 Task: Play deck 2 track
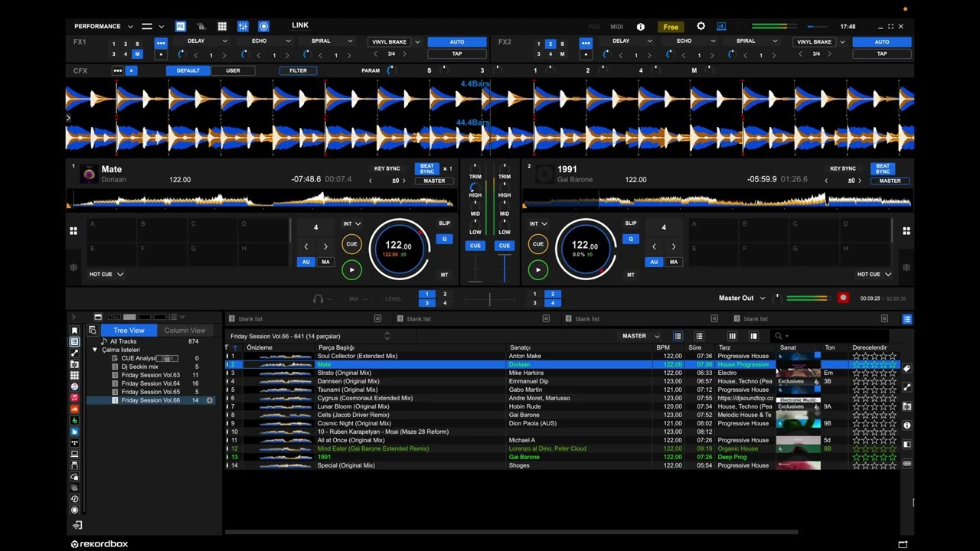coord(537,269)
